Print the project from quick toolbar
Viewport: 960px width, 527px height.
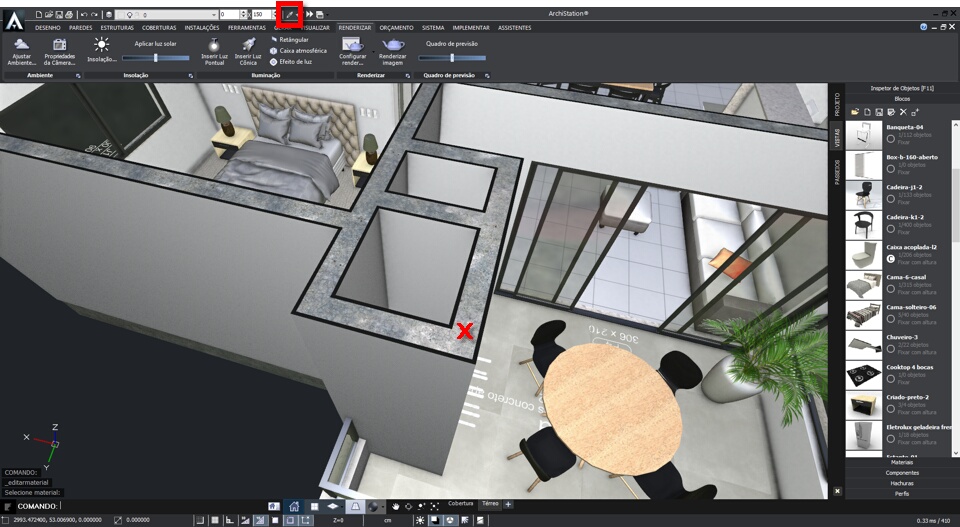69,14
